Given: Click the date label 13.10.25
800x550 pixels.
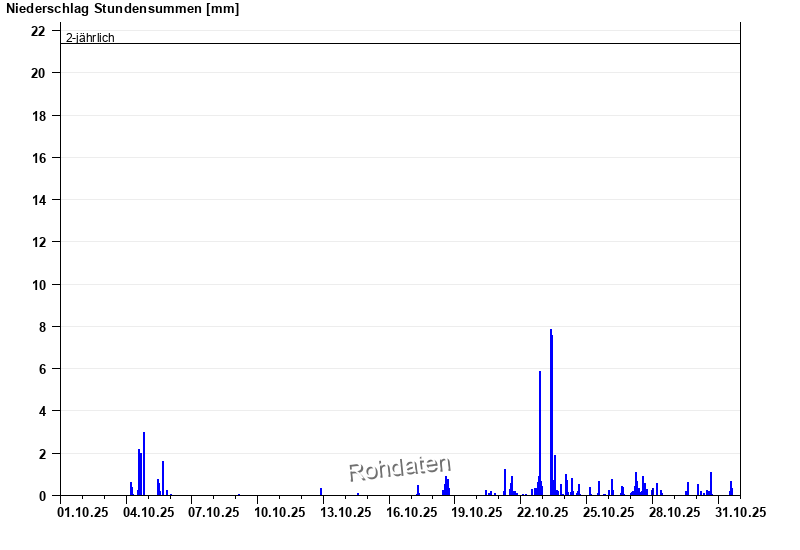Looking at the screenshot, I should (x=345, y=512).
